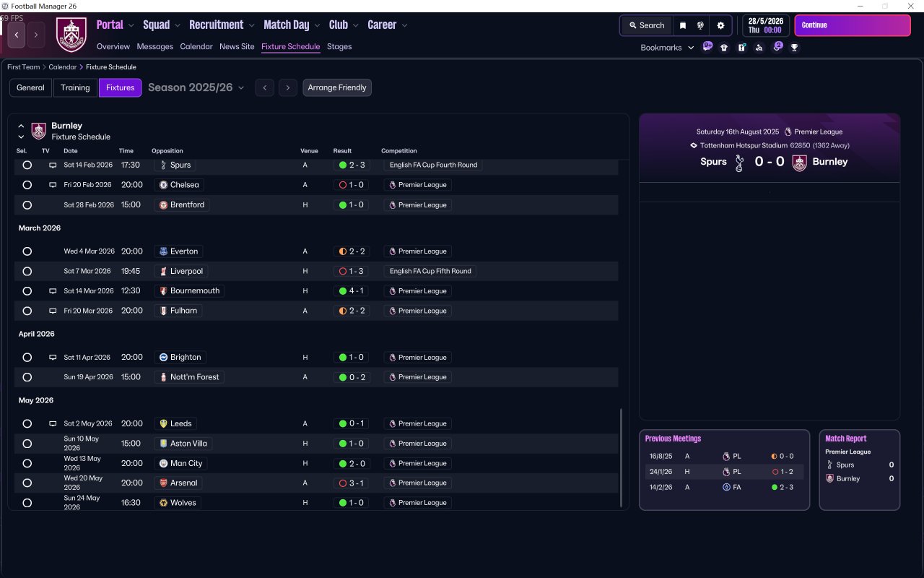Image resolution: width=924 pixels, height=578 pixels.
Task: Select the radio button for the Aston Villa fixture
Action: pos(27,444)
